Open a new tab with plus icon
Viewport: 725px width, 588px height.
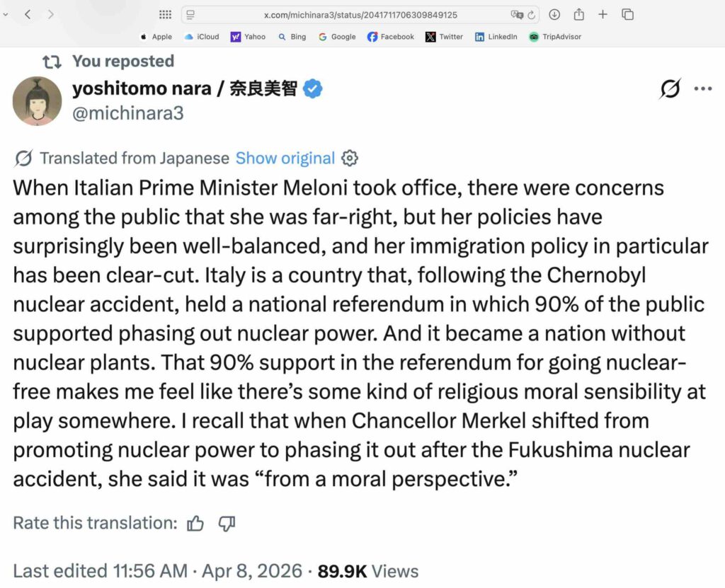tap(603, 14)
